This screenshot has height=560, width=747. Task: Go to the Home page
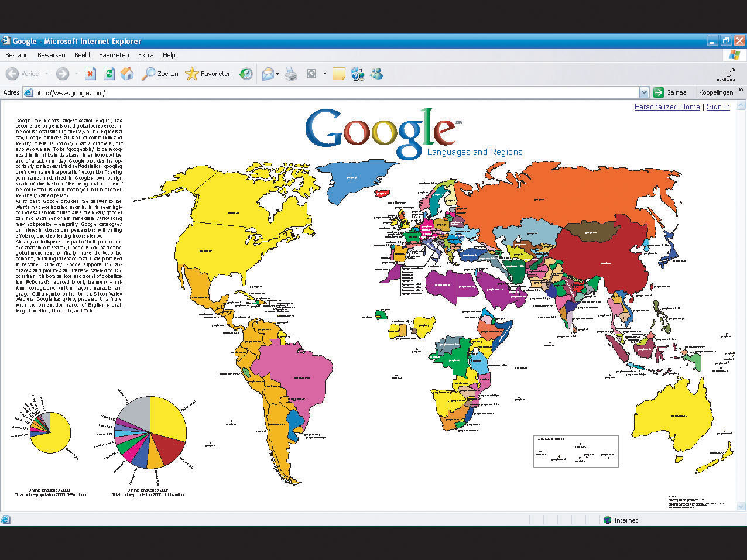pos(126,74)
